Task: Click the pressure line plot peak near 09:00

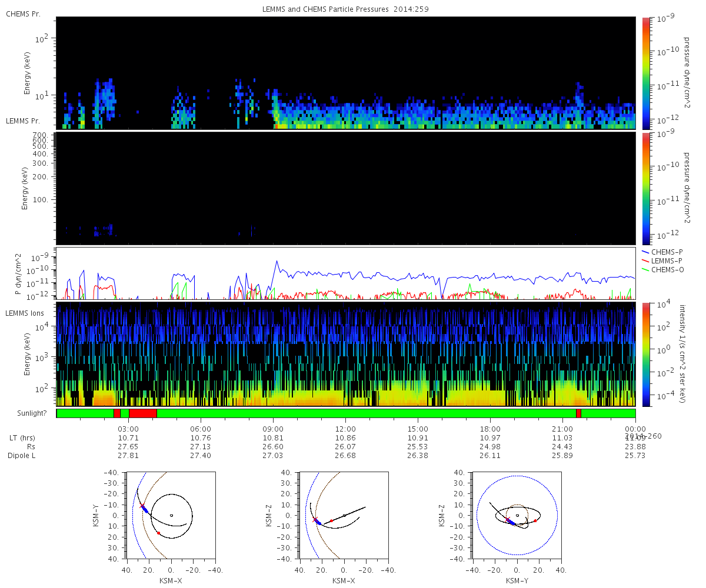Action: [277, 262]
